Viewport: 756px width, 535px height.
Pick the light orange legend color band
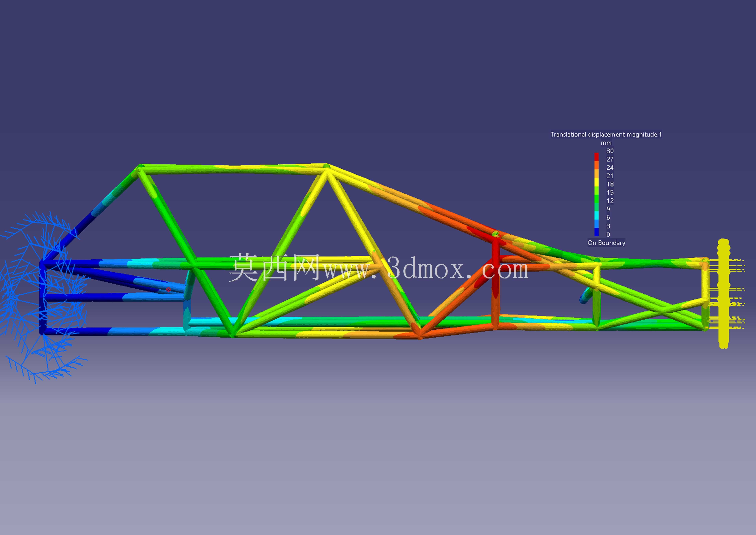click(597, 174)
